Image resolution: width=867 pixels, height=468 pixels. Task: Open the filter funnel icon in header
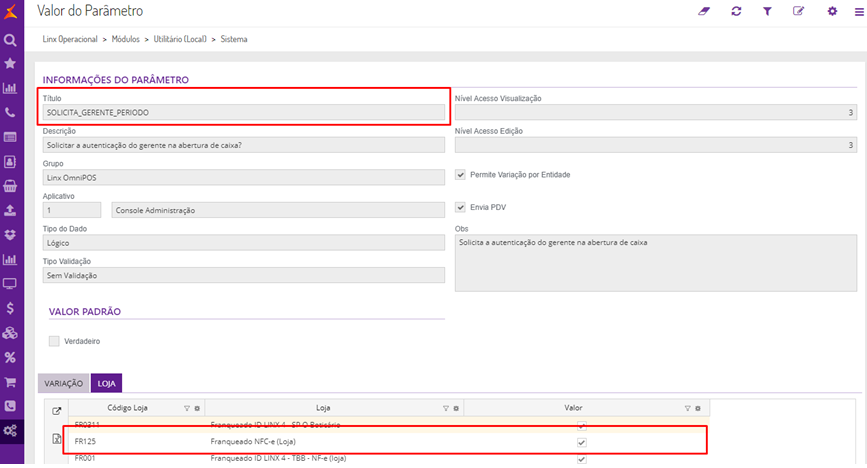[767, 11]
